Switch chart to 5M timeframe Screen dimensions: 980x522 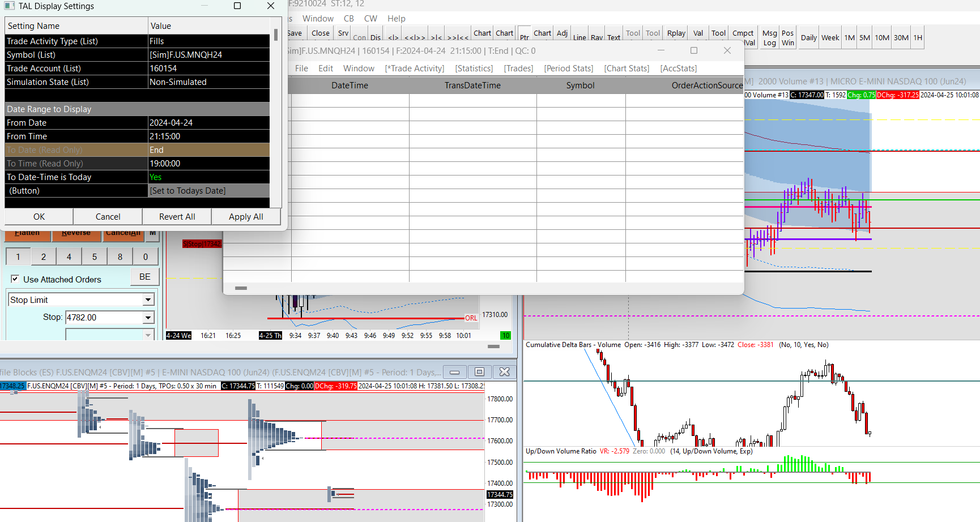pos(864,38)
